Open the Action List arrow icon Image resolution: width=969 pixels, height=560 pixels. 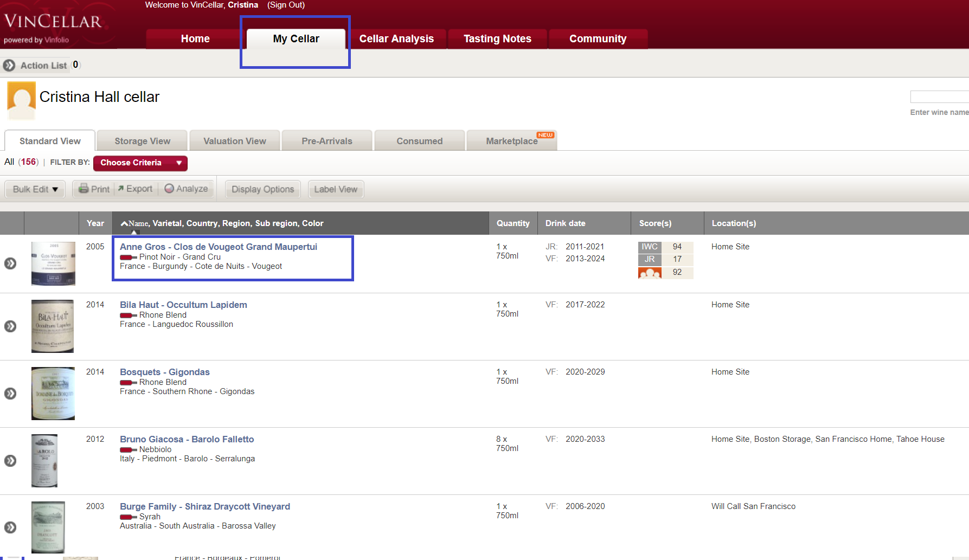tap(9, 66)
